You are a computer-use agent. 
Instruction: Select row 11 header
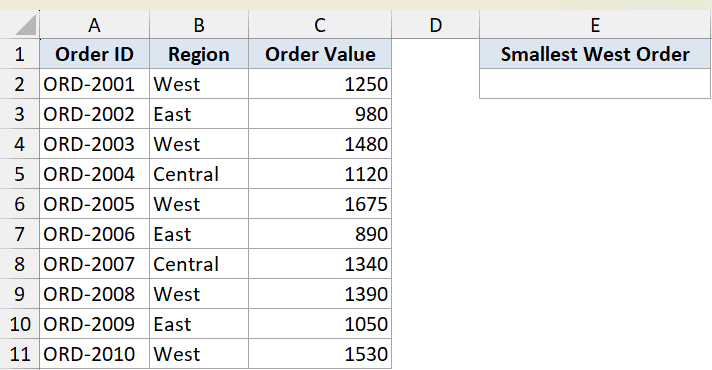point(20,354)
